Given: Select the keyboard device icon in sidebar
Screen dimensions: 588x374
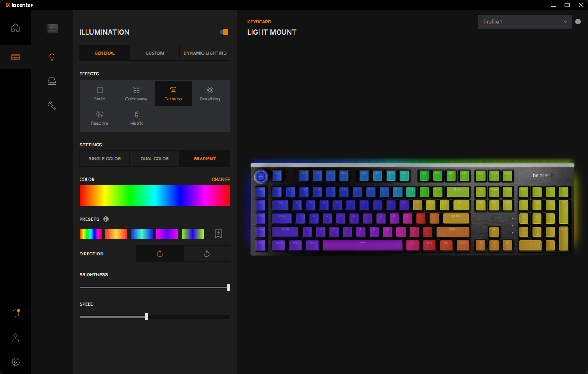Looking at the screenshot, I should tap(16, 57).
